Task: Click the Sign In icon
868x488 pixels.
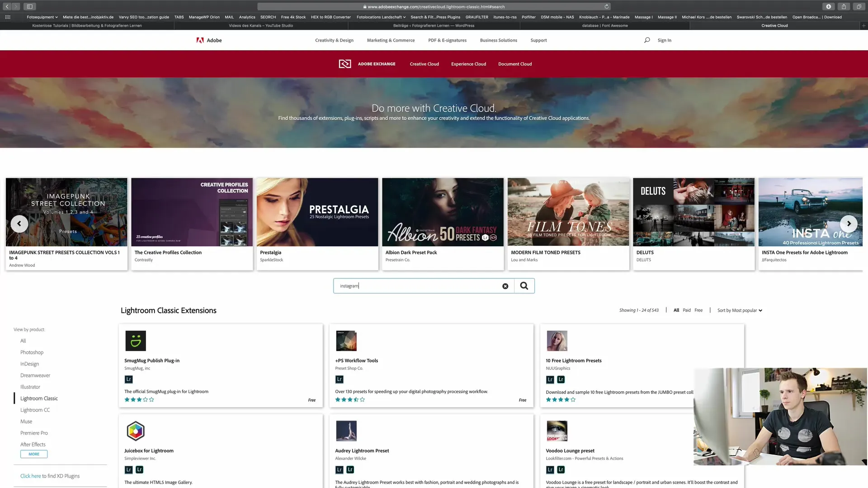Action: (x=665, y=40)
